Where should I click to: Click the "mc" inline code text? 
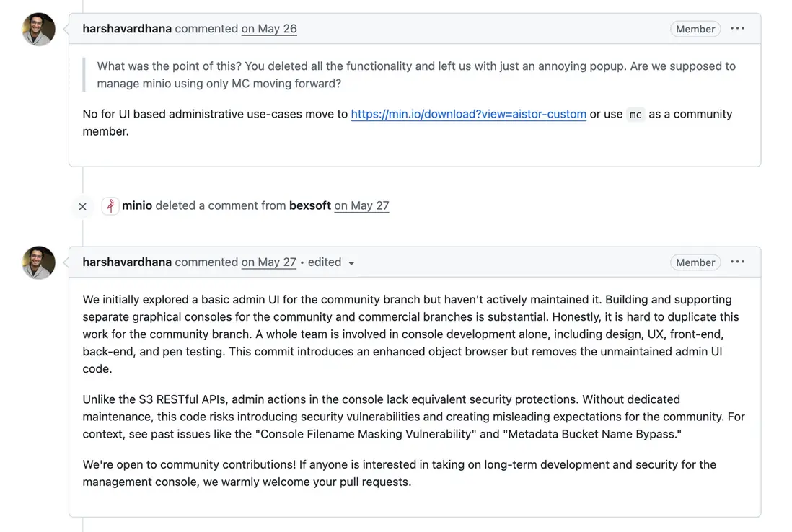click(x=635, y=115)
